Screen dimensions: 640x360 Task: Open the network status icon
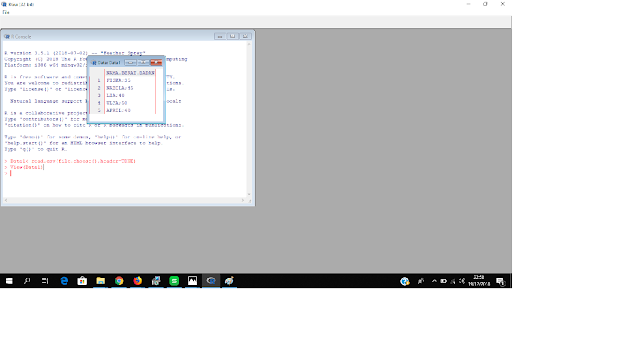click(x=453, y=281)
